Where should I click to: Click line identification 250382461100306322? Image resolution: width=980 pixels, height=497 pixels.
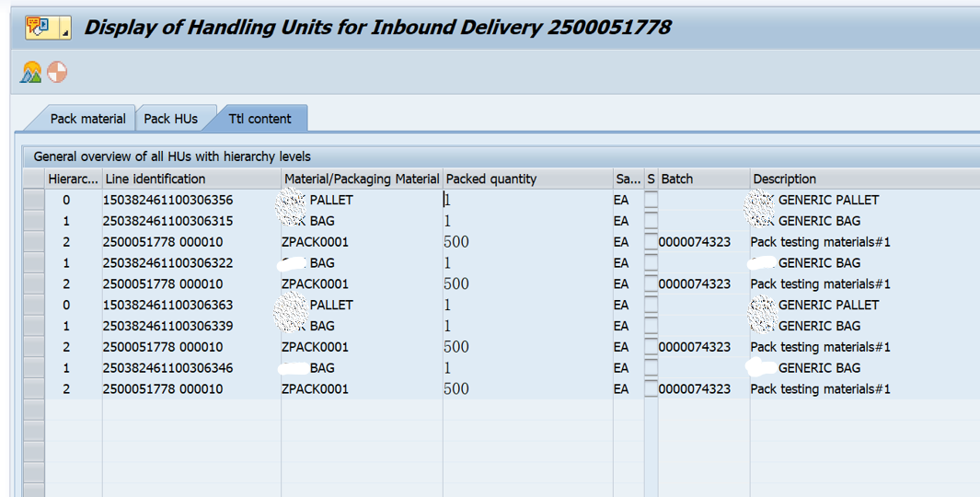pos(167,262)
